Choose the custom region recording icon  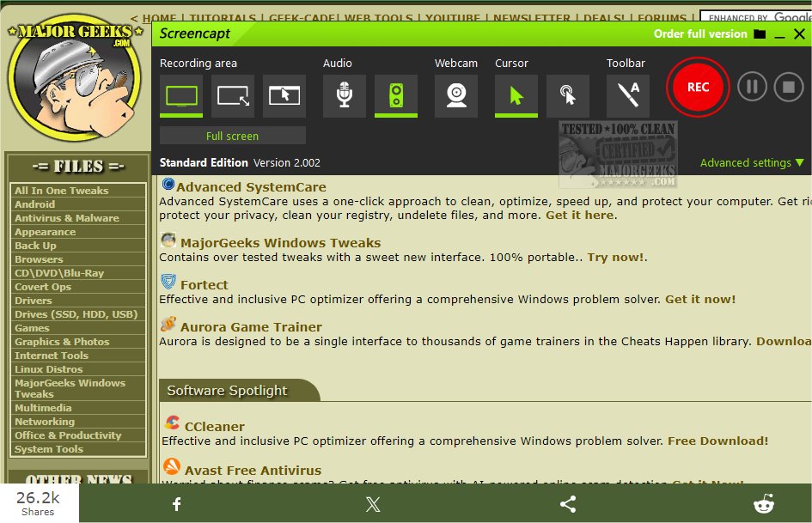(235, 95)
